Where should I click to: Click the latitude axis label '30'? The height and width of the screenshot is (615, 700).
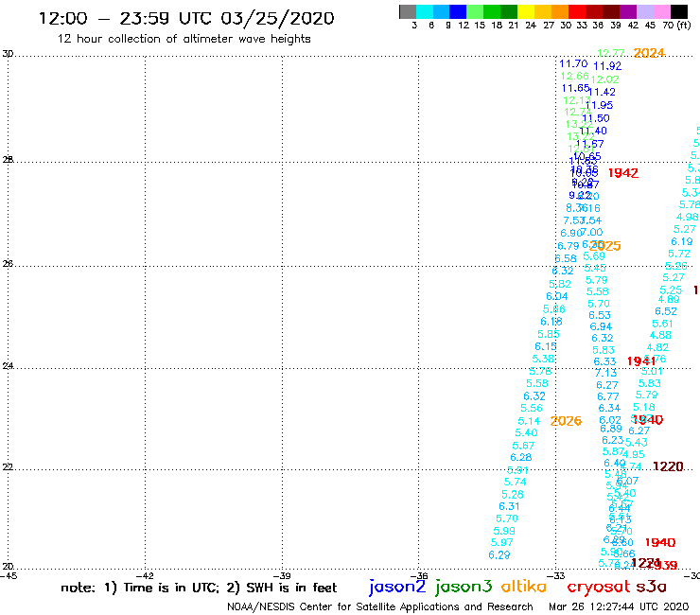tap(8, 54)
